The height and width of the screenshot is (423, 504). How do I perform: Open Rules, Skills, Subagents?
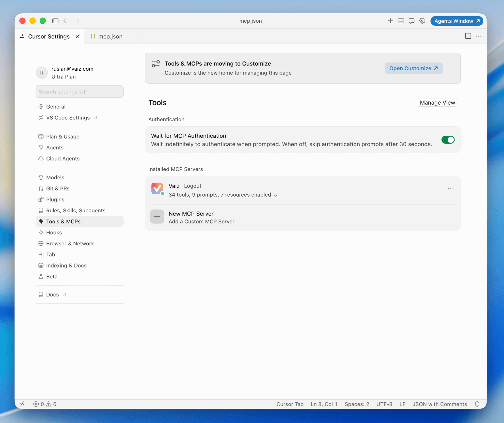point(79,211)
